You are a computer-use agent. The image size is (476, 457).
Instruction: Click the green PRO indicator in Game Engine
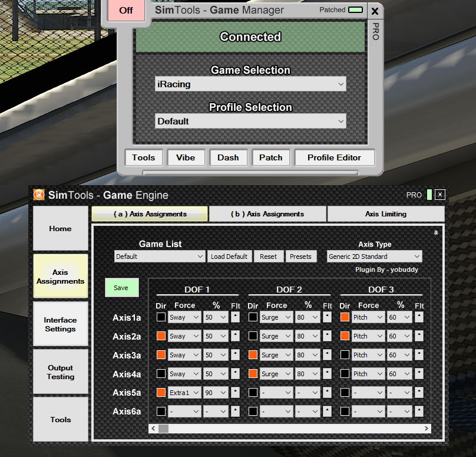[x=429, y=195]
